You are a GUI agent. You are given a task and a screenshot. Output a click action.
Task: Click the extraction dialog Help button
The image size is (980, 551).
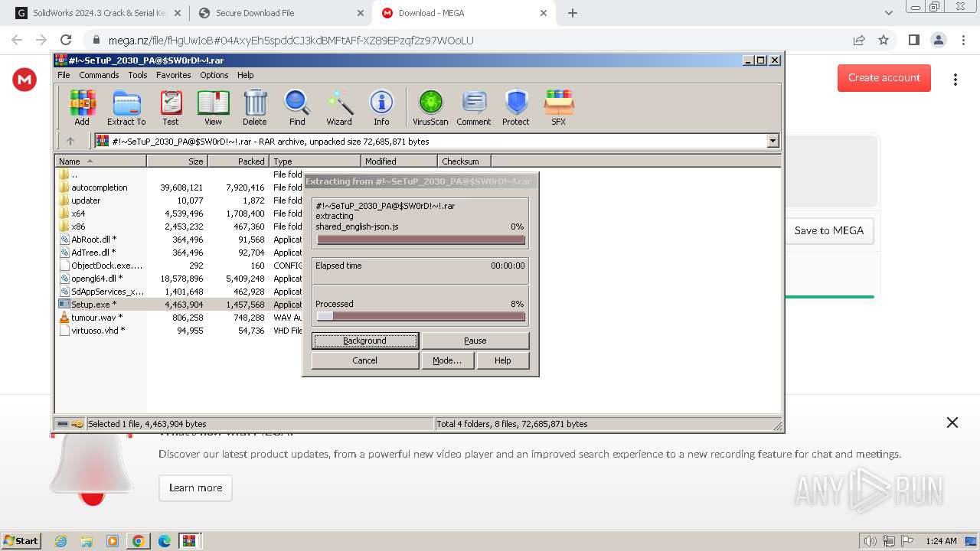[x=502, y=360]
